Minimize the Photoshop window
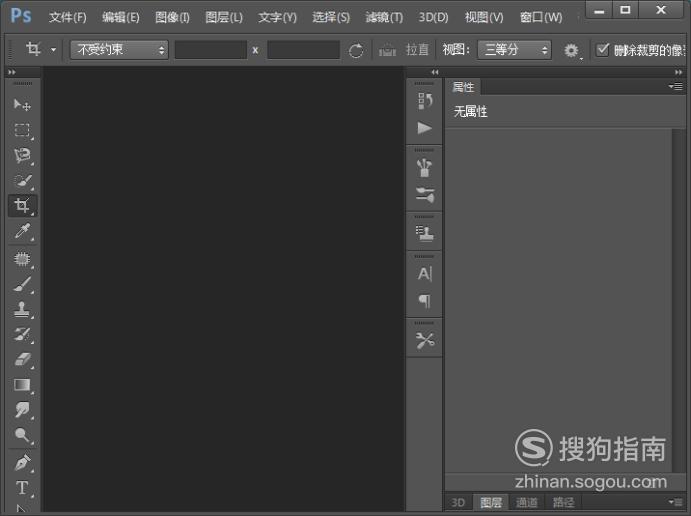The image size is (691, 516). click(x=599, y=10)
